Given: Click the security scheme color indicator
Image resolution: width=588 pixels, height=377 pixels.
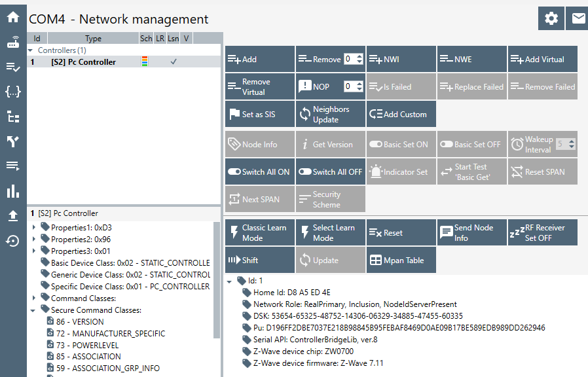Looking at the screenshot, I should tap(145, 62).
